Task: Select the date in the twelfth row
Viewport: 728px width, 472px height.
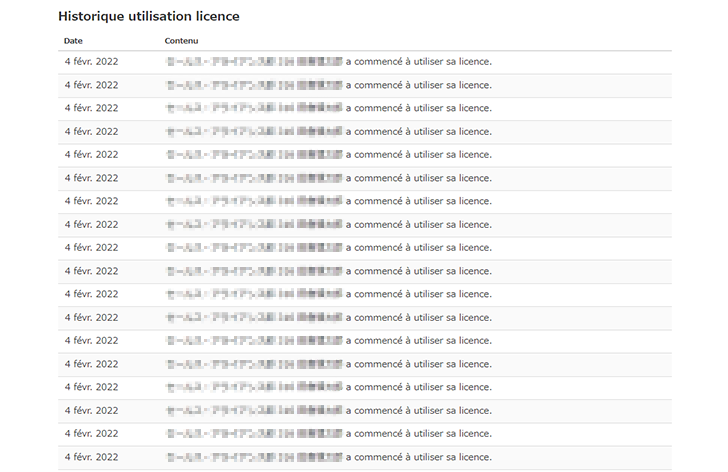Action: 91,317
